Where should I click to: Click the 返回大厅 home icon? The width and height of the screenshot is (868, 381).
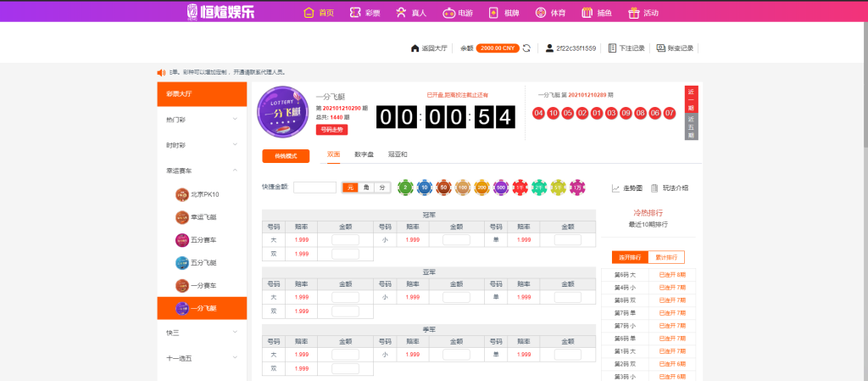415,48
